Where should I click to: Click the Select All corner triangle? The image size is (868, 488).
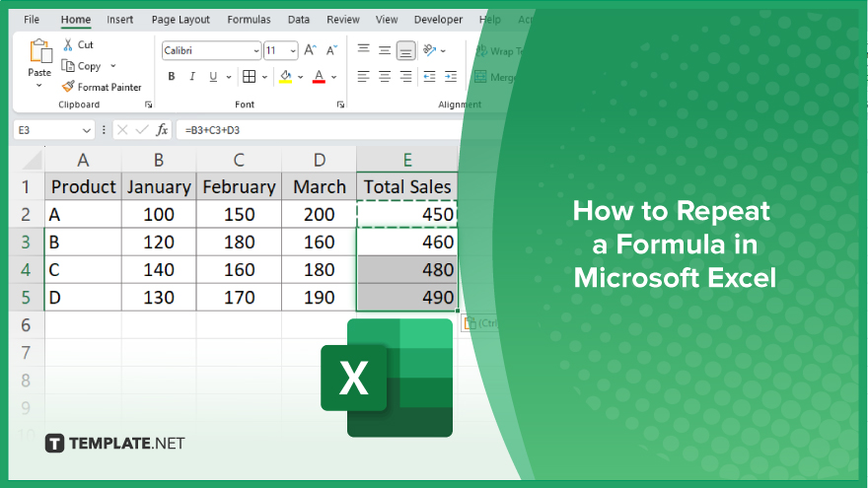coord(33,160)
